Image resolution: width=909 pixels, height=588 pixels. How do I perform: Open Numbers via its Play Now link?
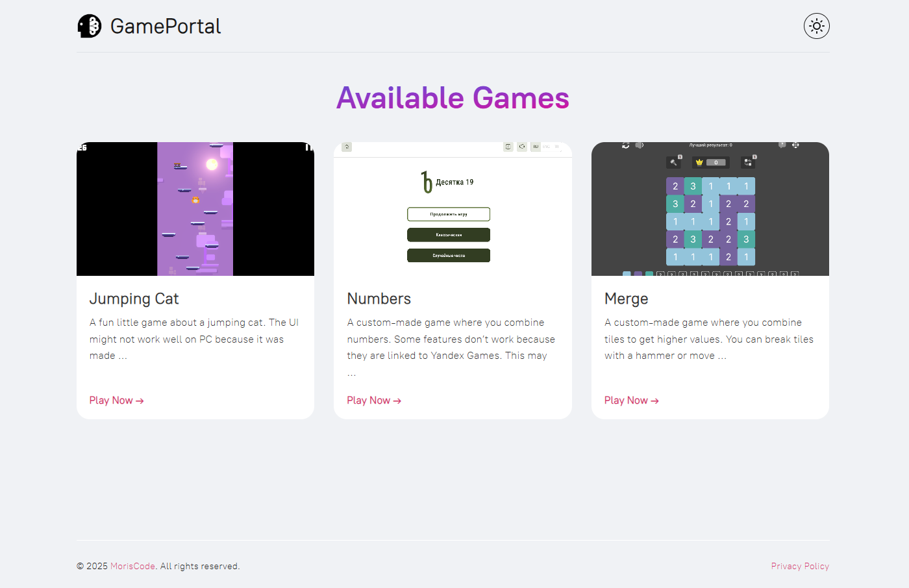click(x=374, y=400)
